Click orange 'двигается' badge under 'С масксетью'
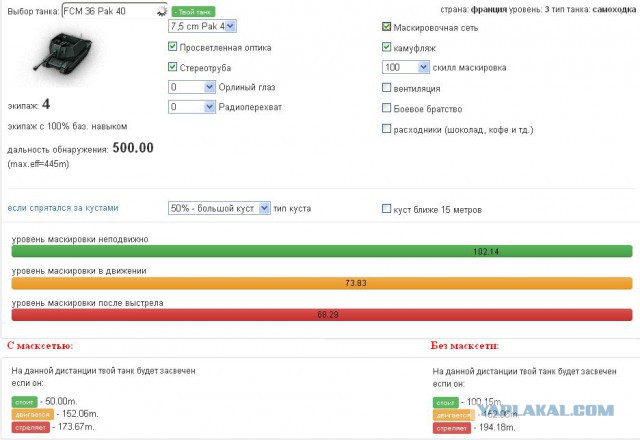This screenshot has height=440, width=640. coord(33,415)
